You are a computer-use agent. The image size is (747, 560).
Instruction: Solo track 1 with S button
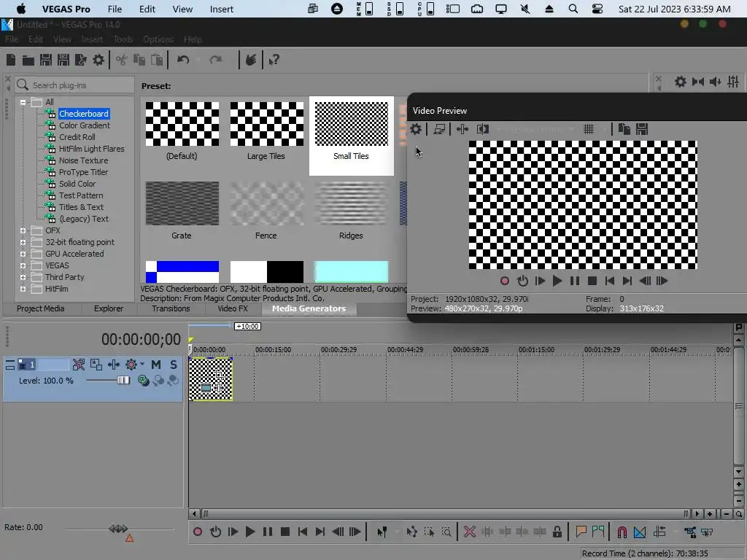tap(174, 365)
